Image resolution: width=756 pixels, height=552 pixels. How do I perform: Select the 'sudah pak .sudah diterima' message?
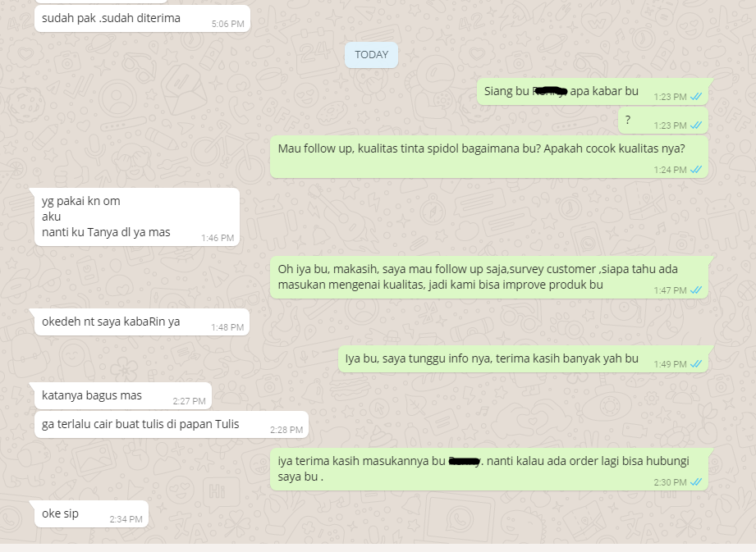[x=142, y=19]
